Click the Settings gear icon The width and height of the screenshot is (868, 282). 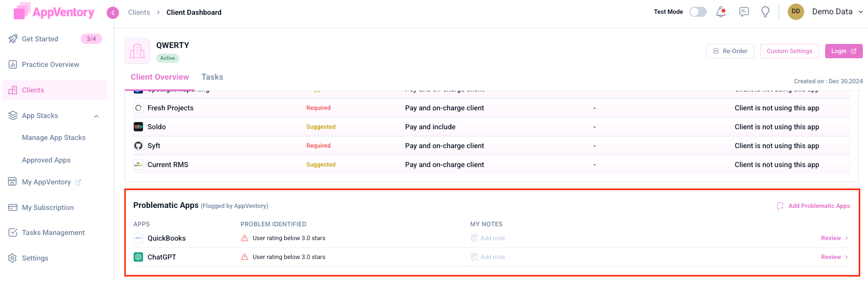pyautogui.click(x=13, y=258)
